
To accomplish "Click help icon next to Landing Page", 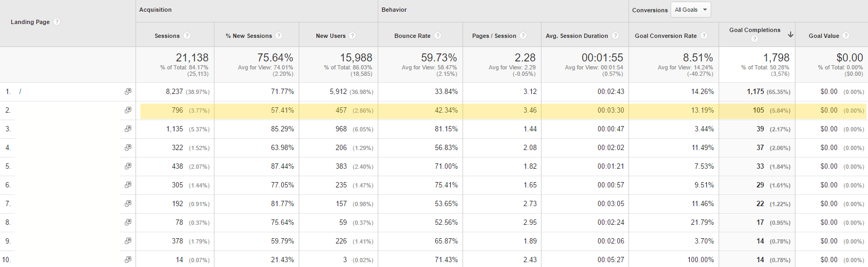I will click(x=57, y=22).
